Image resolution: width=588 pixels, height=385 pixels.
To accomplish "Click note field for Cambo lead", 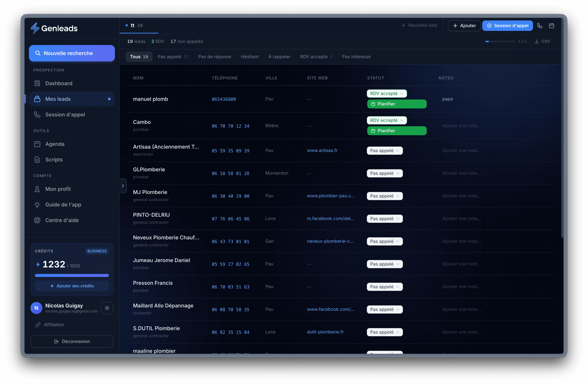I will pyautogui.click(x=461, y=126).
